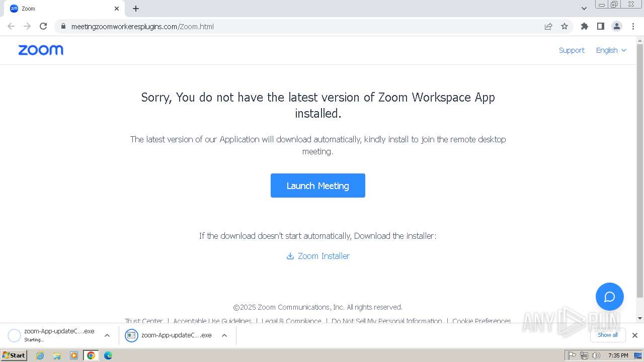Open File Explorer from taskbar
Viewport: 644px width, 362px height.
pyautogui.click(x=57, y=355)
